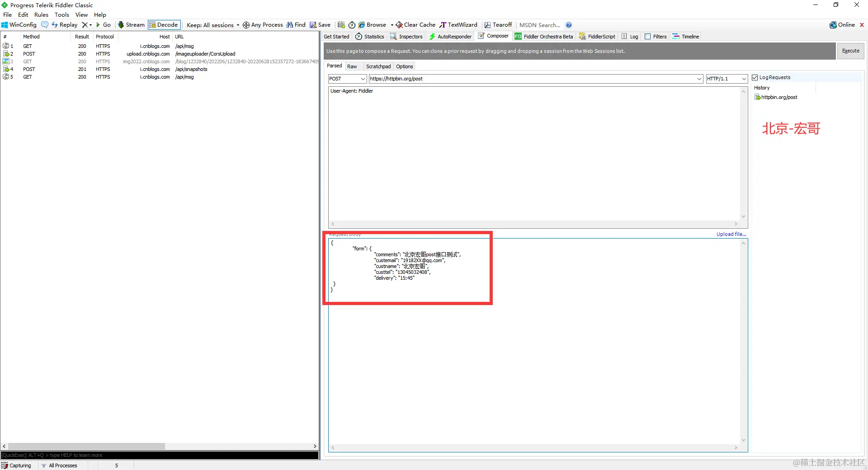Switch to Fiddler Orchestra Beta tab

[543, 37]
